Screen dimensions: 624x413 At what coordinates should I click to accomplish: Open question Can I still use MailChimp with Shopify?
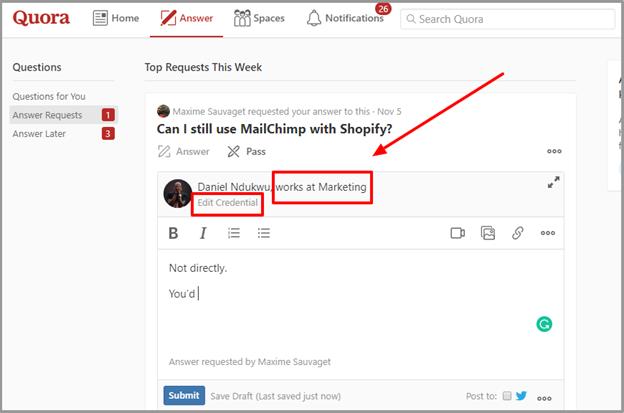(x=274, y=129)
